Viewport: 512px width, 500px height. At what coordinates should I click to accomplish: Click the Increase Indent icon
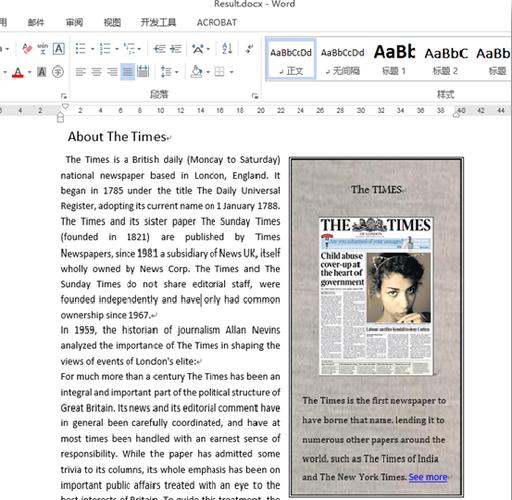[x=175, y=49]
